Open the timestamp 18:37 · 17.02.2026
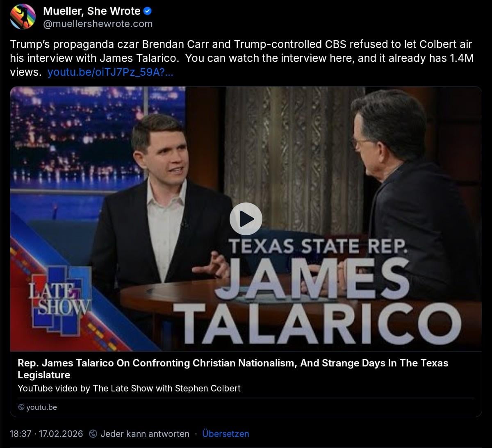The width and height of the screenshot is (492, 448). (46, 434)
